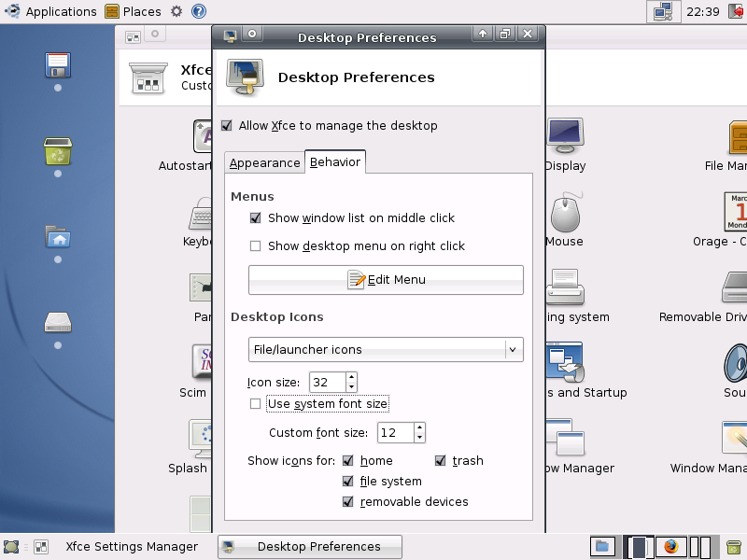The image size is (747, 560).
Task: Click the help icon in top panel
Action: (x=199, y=12)
